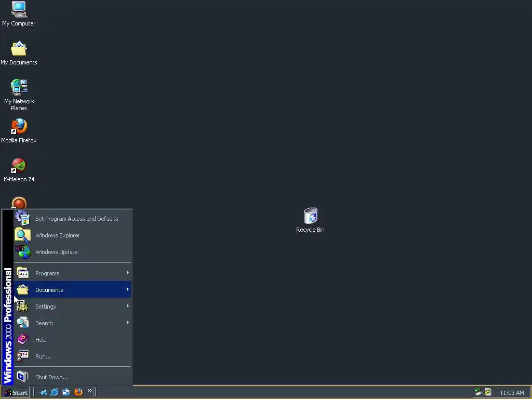Image resolution: width=532 pixels, height=399 pixels.
Task: Click the Safely Remove Hardware tray icon
Action: (478, 392)
